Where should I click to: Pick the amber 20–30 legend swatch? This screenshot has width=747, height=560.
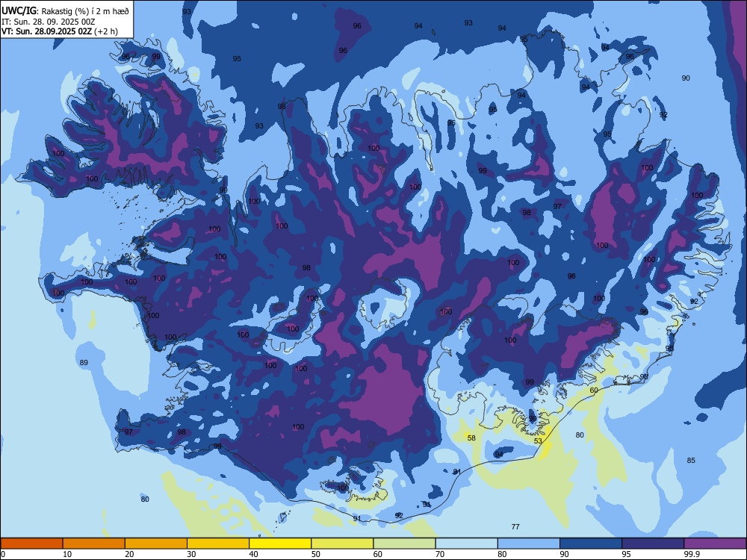[x=156, y=544]
